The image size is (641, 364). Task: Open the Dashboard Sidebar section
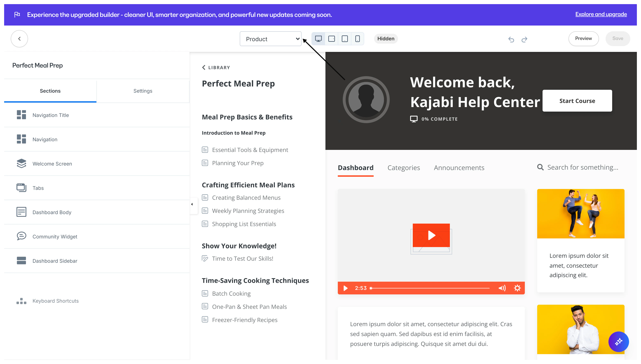click(x=97, y=261)
